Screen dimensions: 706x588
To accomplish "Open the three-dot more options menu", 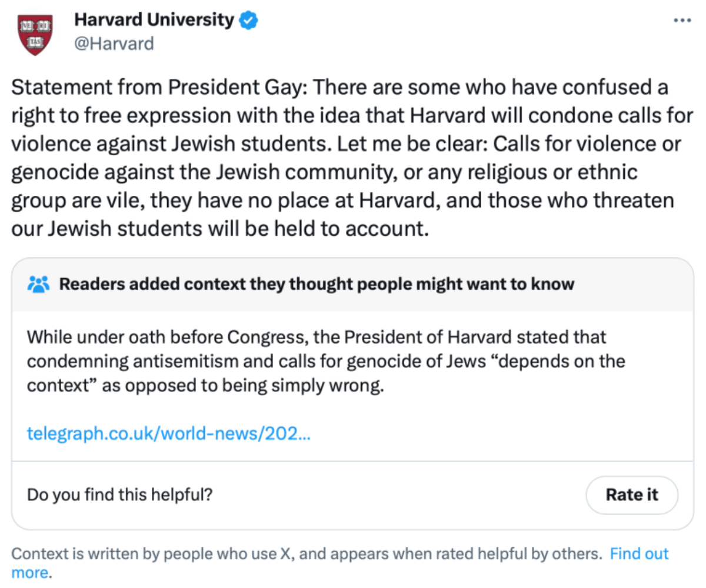I will (x=682, y=20).
